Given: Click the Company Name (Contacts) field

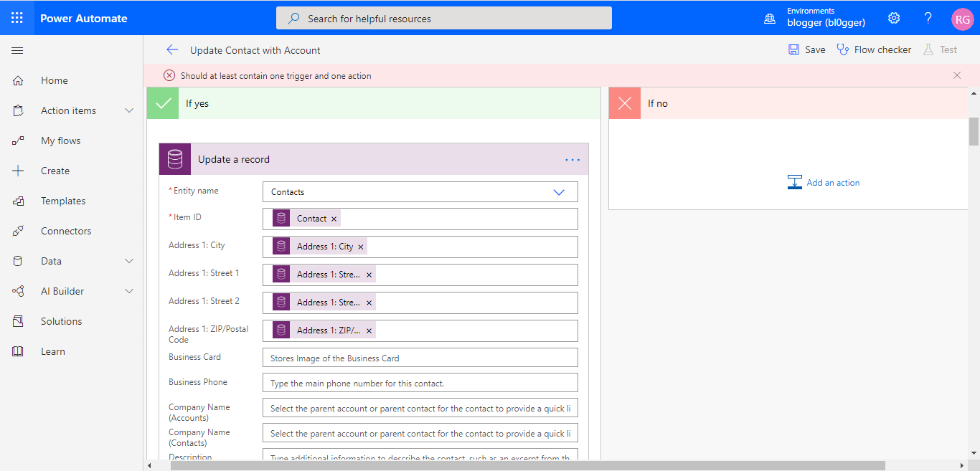Looking at the screenshot, I should 420,433.
